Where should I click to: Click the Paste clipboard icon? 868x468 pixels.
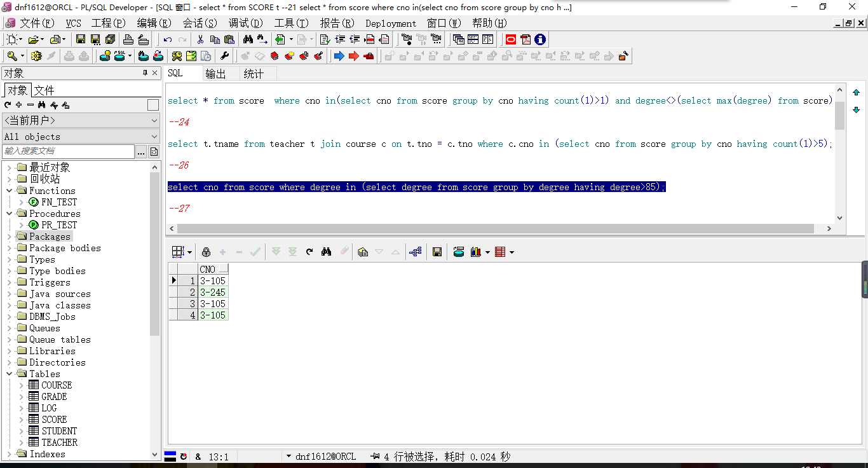[x=229, y=39]
